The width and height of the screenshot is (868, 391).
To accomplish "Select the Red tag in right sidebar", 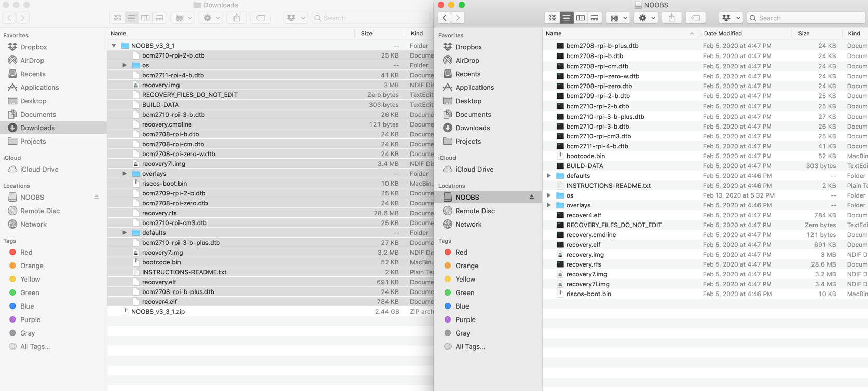I will pyautogui.click(x=461, y=252).
